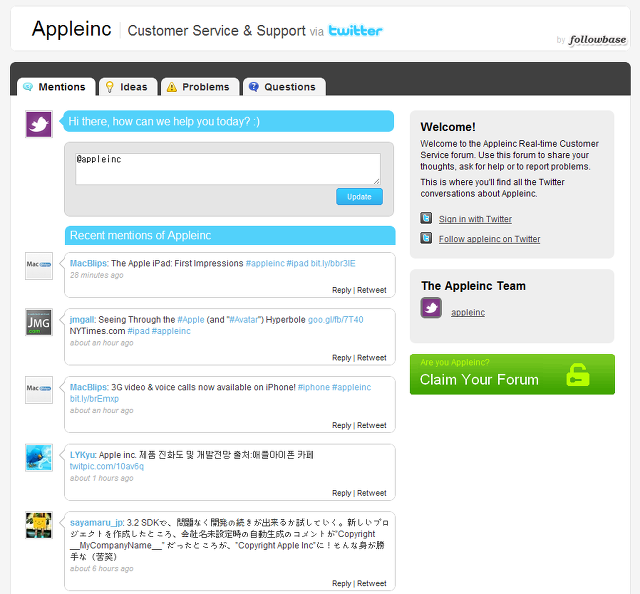The image size is (640, 594).
Task: Open MacBlips username in 3G video tweet
Action: point(88,387)
